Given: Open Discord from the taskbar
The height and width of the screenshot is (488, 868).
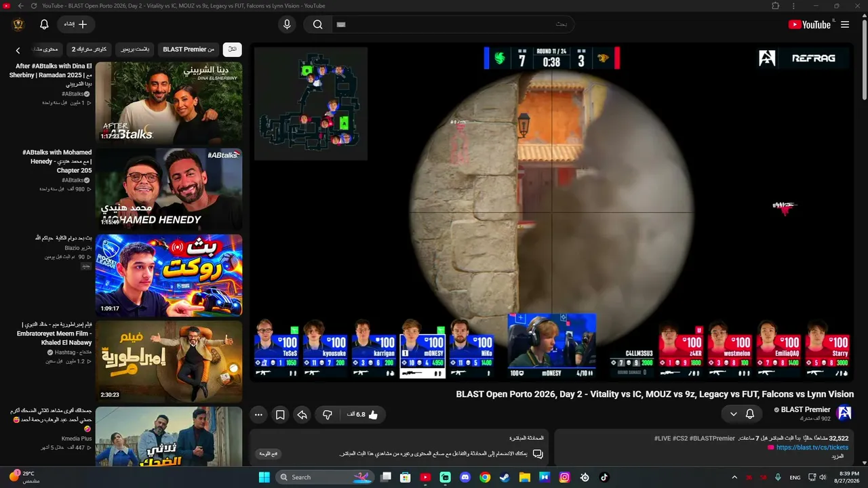Looking at the screenshot, I should click(465, 477).
